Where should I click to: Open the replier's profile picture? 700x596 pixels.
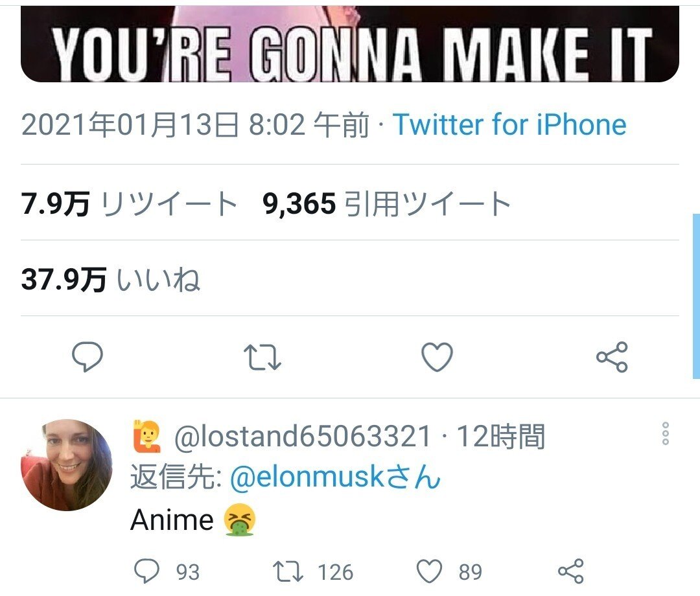(67, 465)
